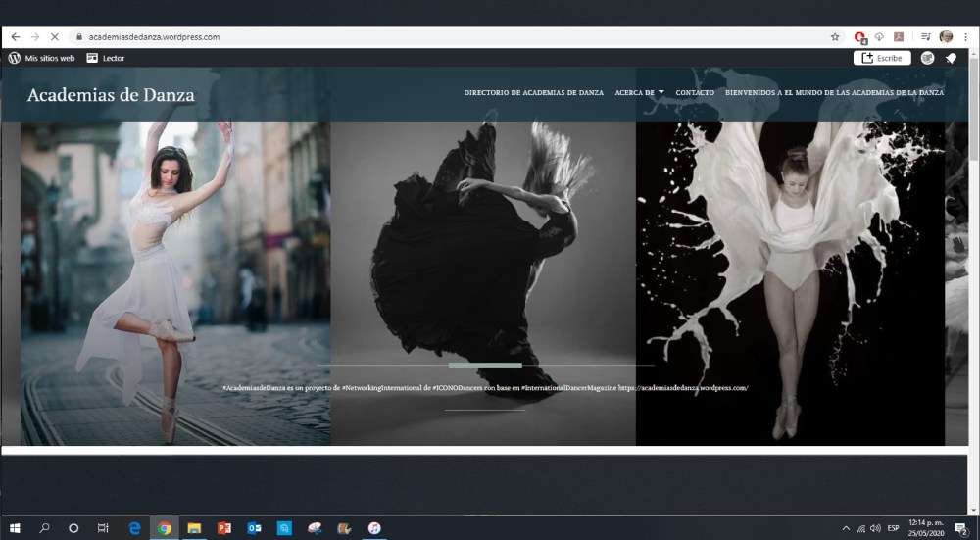980x540 pixels.
Task: Open Mis sitios web in WordPress bar
Action: [41, 58]
